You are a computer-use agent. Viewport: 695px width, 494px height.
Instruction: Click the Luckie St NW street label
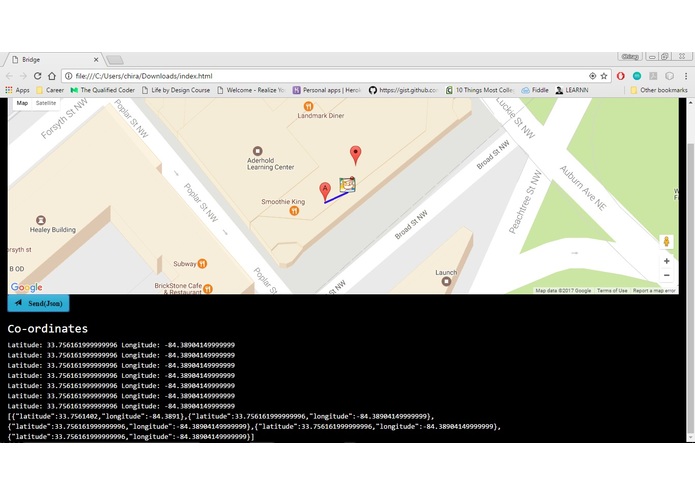515,118
